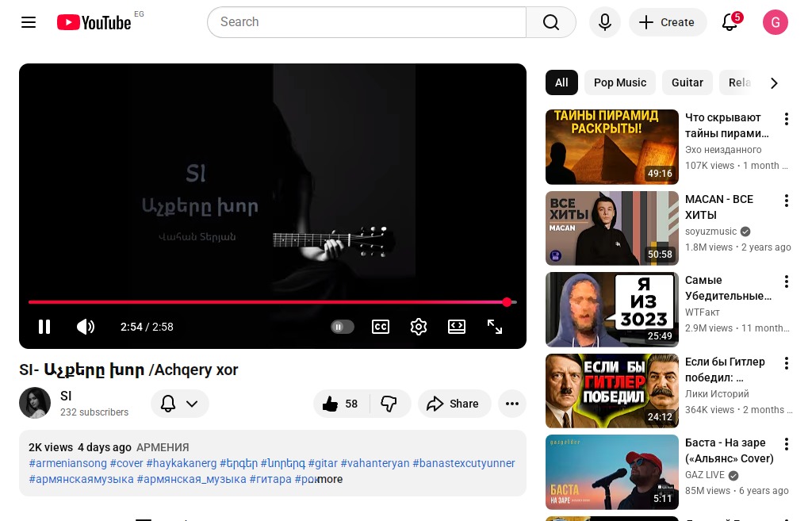Open options for MACAN video
Screen dimensions: 812x521
coord(786,201)
